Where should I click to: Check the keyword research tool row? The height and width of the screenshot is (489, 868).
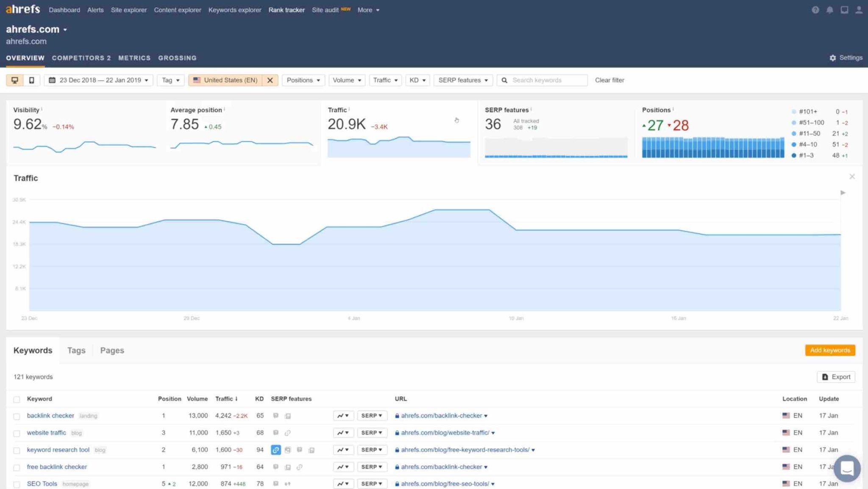(17, 450)
